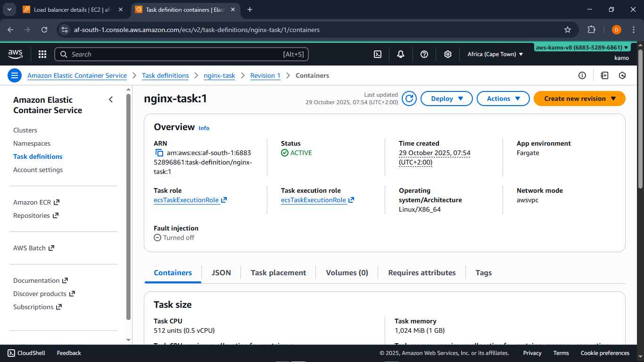644x362 pixels.
Task: Open the settings gear icon
Action: [447, 54]
